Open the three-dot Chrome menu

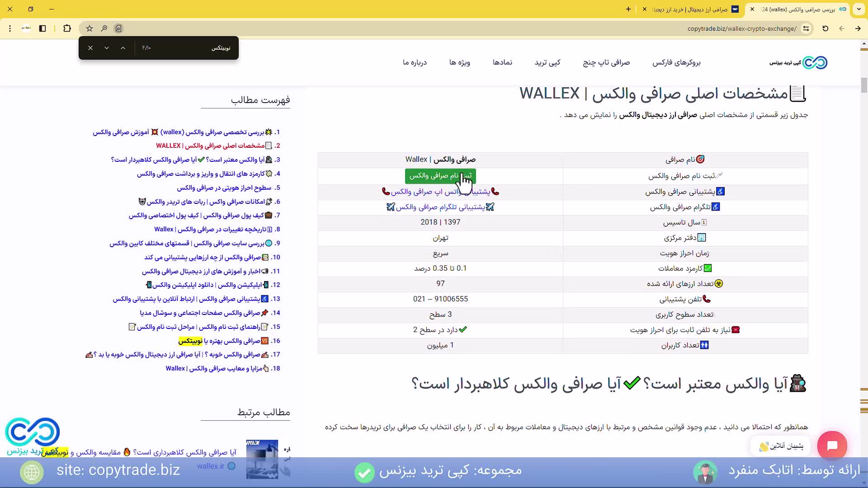pos(10,28)
